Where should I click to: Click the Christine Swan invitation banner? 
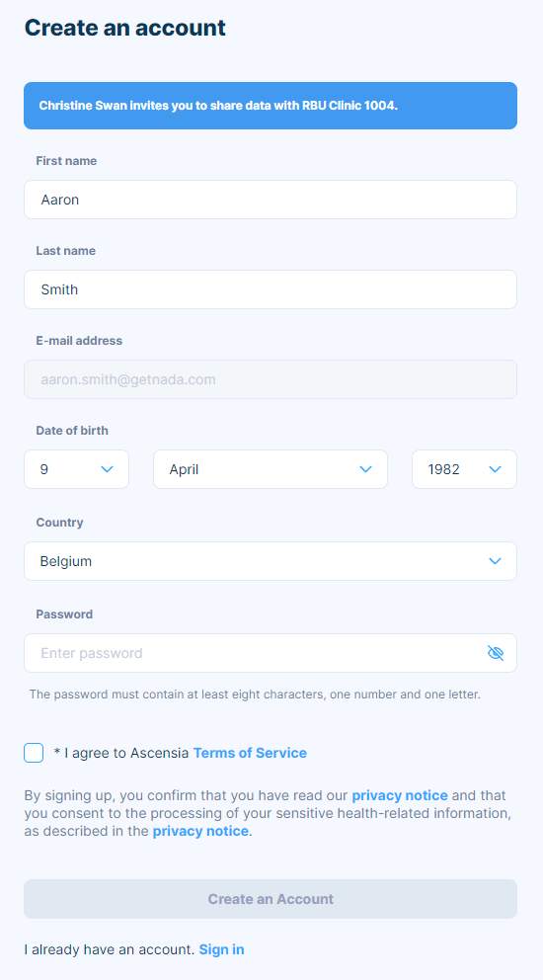coord(271,106)
